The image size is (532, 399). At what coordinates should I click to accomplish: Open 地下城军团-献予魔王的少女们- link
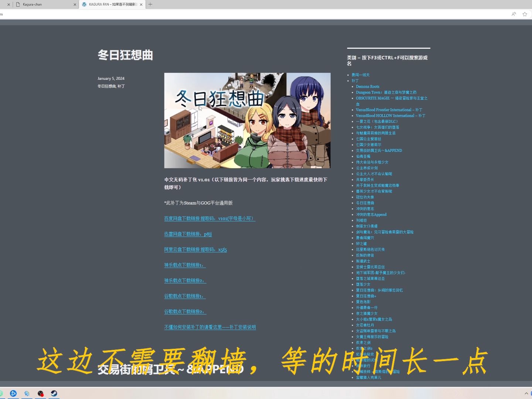click(x=381, y=273)
